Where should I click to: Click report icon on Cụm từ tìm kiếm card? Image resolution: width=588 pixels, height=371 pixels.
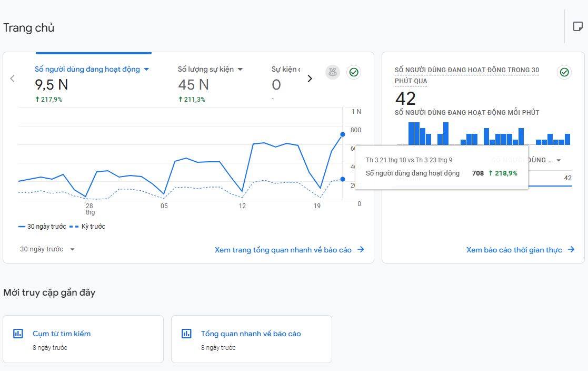tap(18, 334)
